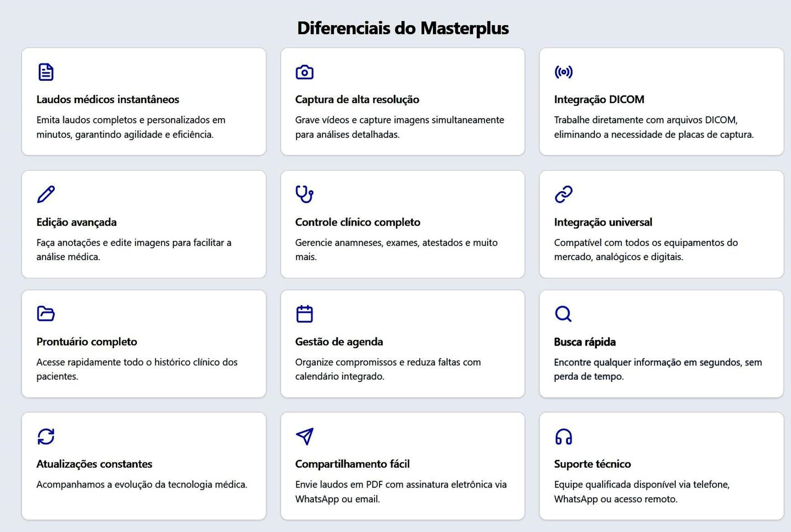Click the headphones icon for Suporte técnico
Image resolution: width=791 pixels, height=532 pixels.
coord(564,436)
